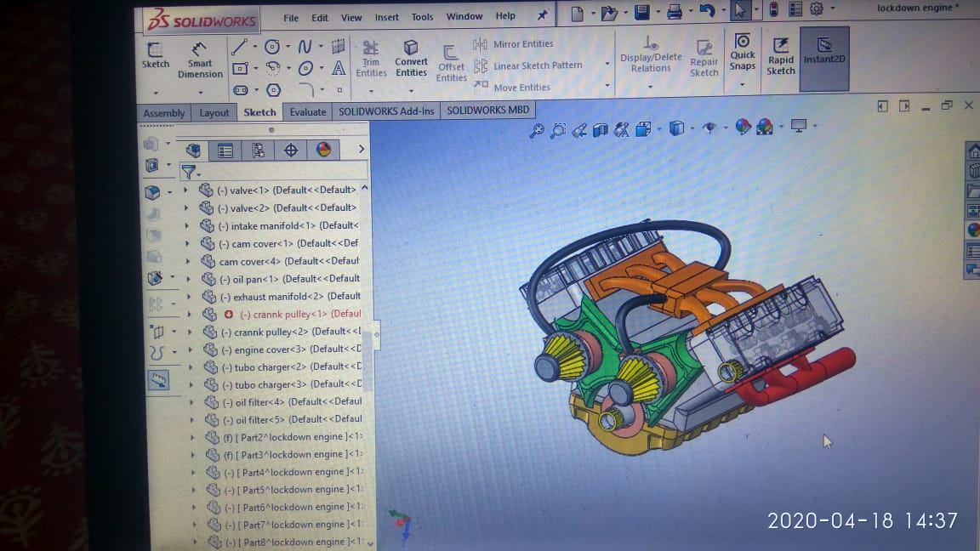Screen dimensions: 980x551
Task: Open the Insert menu
Action: pos(386,17)
